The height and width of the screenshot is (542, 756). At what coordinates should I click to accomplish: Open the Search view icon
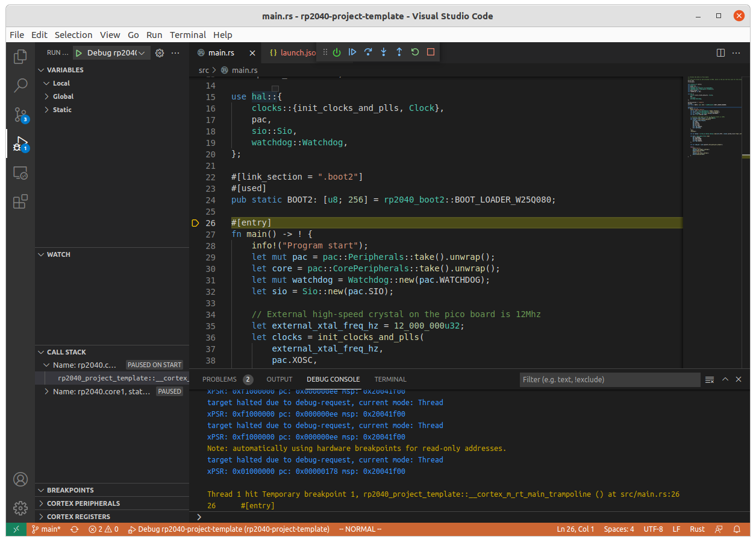(20, 85)
